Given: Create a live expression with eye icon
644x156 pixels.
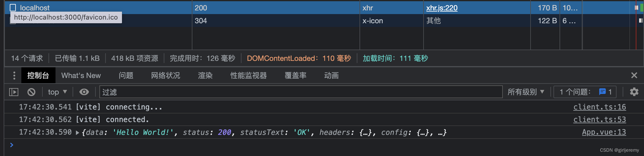Looking at the screenshot, I should tap(84, 92).
